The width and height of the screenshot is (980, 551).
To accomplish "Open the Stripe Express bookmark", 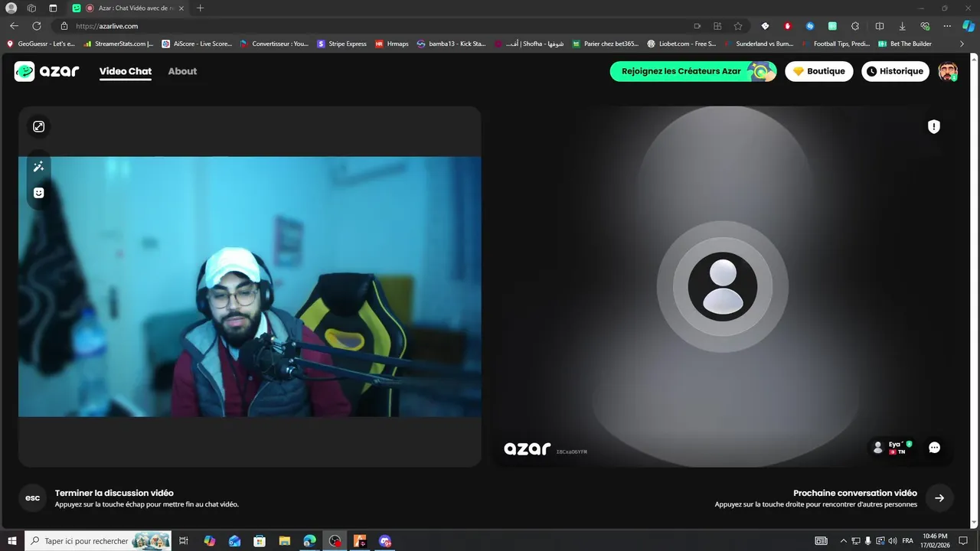I will click(x=342, y=44).
